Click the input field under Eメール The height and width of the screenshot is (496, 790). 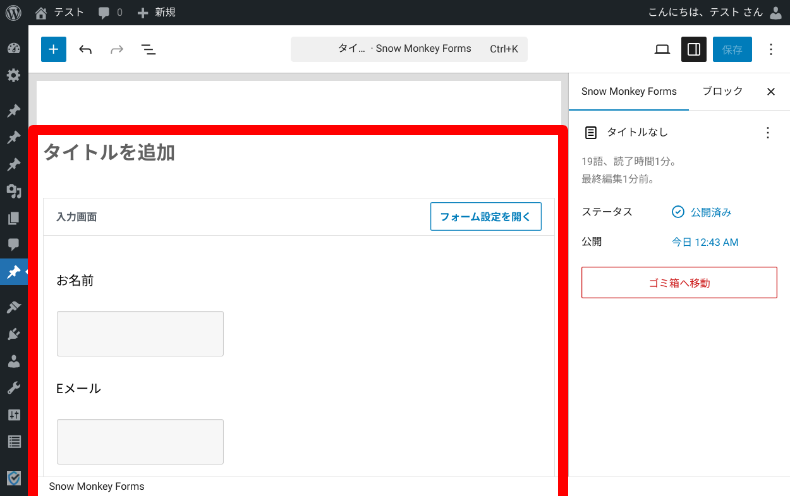click(x=140, y=442)
